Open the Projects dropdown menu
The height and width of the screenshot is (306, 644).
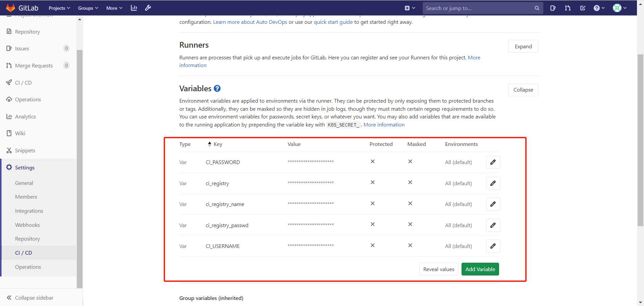(x=59, y=8)
